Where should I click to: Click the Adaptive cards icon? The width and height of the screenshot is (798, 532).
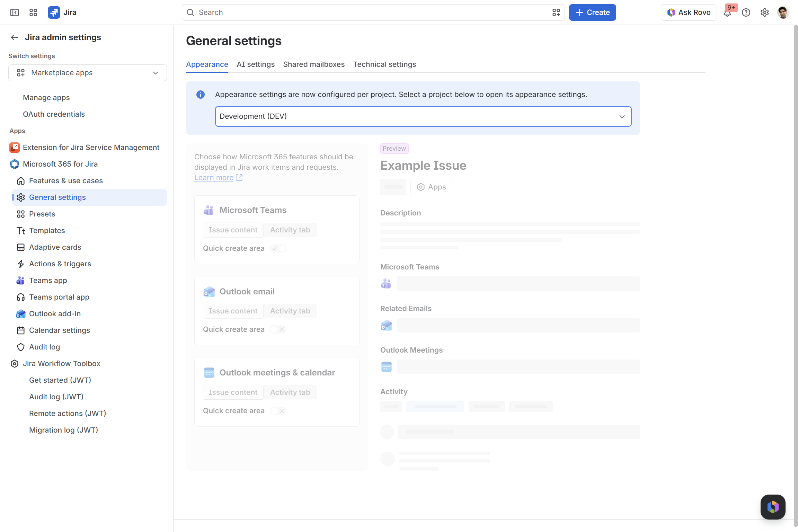[21, 247]
